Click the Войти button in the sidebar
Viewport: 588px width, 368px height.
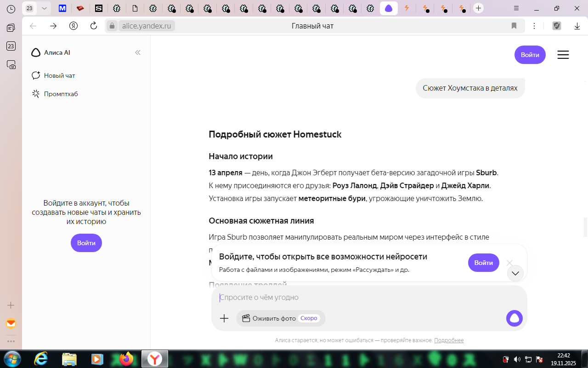point(86,243)
